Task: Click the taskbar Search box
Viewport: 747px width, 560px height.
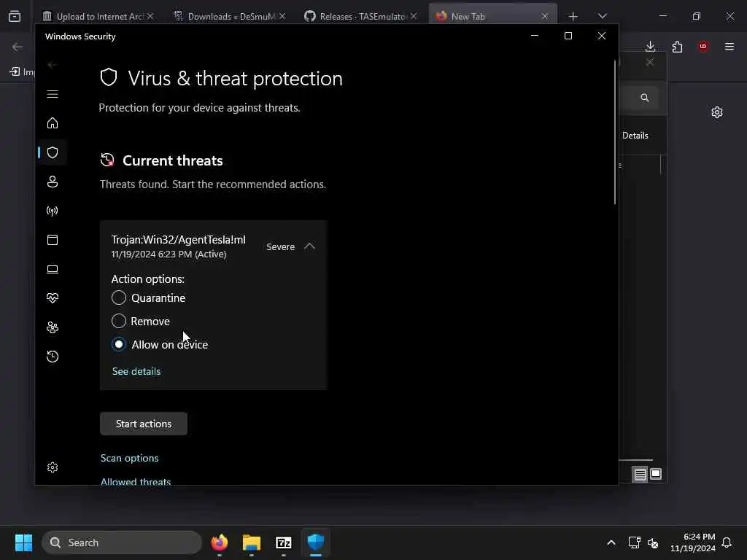Action: [x=122, y=542]
